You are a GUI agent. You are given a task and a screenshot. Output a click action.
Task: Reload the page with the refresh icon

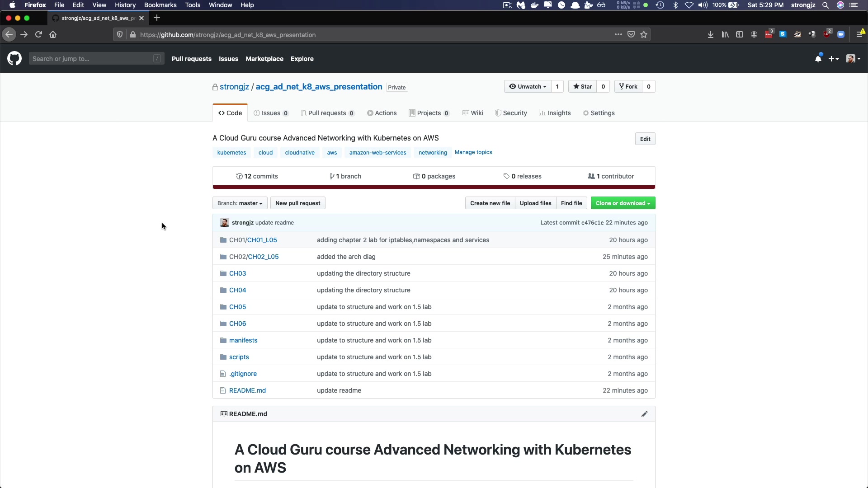(x=39, y=35)
